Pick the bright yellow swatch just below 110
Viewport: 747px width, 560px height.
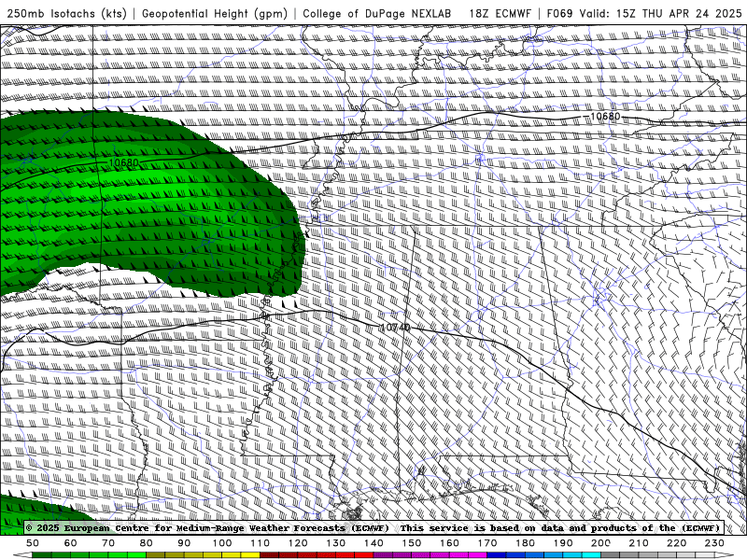(x=250, y=555)
